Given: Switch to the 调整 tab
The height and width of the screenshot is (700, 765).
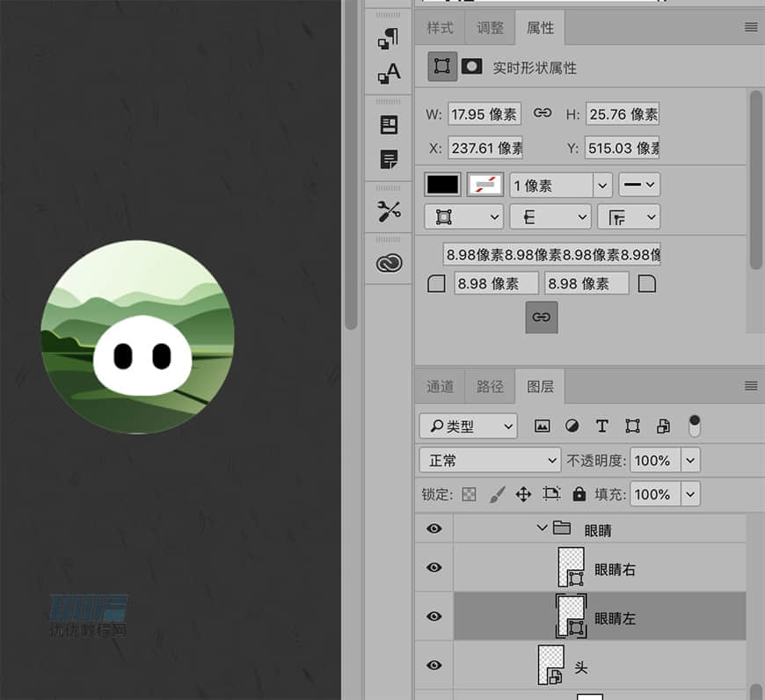Looking at the screenshot, I should (491, 28).
